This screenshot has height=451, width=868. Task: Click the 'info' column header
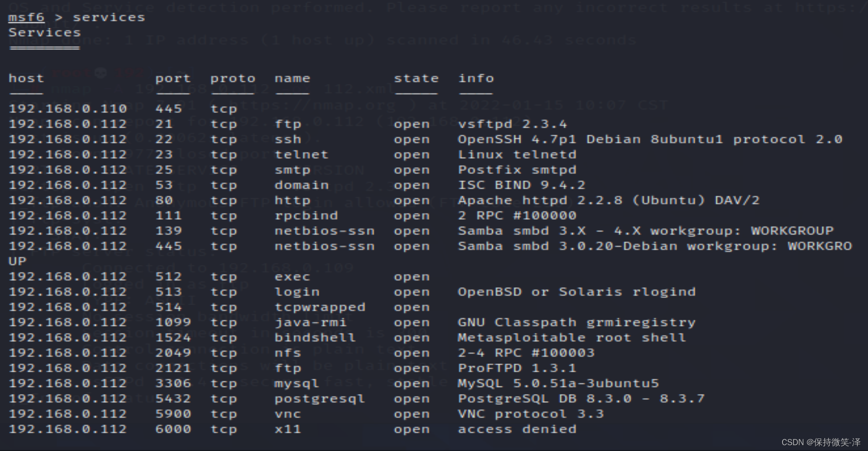click(x=476, y=78)
